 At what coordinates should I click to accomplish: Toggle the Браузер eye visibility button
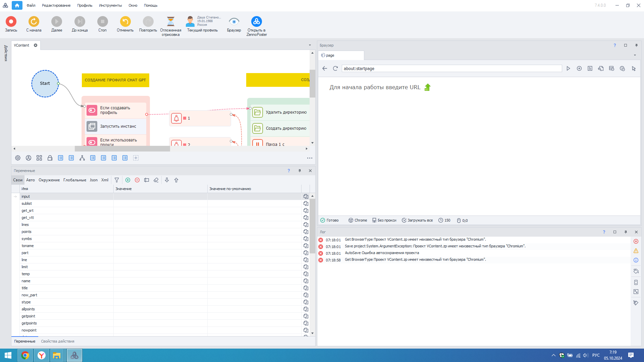pyautogui.click(x=234, y=22)
